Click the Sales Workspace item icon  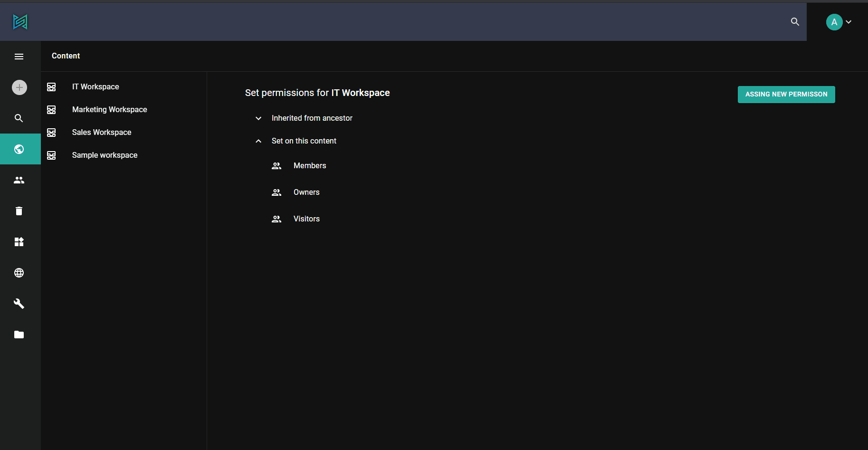point(51,133)
